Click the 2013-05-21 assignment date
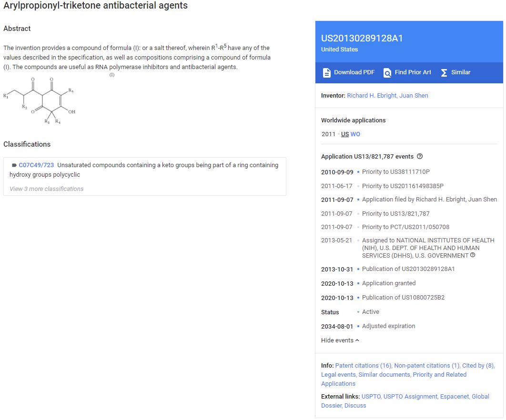 (336, 240)
